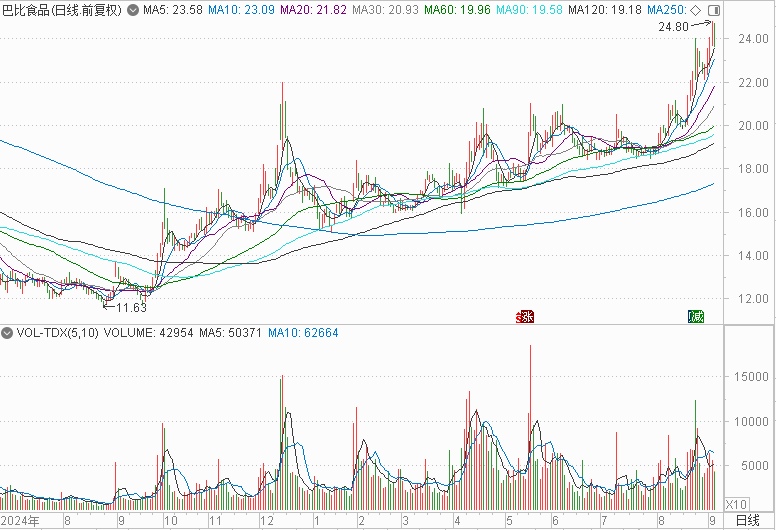Open the 日线 period selector
This screenshot has width=776, height=530.
pyautogui.click(x=747, y=521)
